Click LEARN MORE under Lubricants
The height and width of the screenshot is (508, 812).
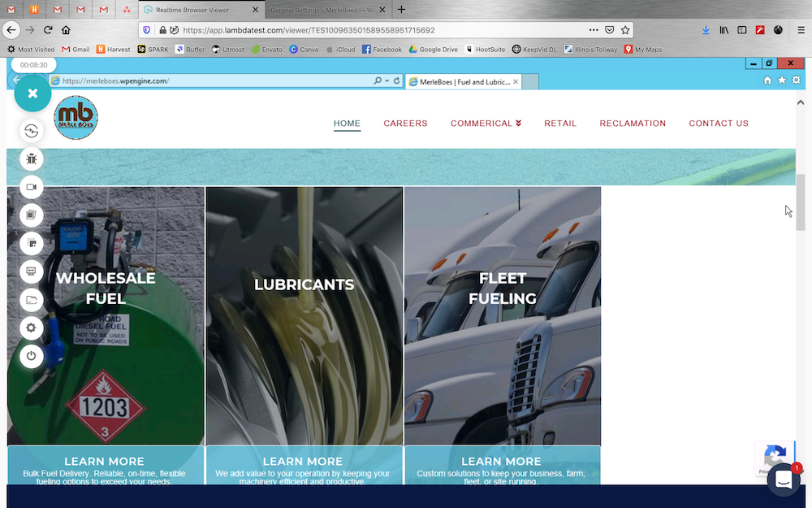click(303, 462)
